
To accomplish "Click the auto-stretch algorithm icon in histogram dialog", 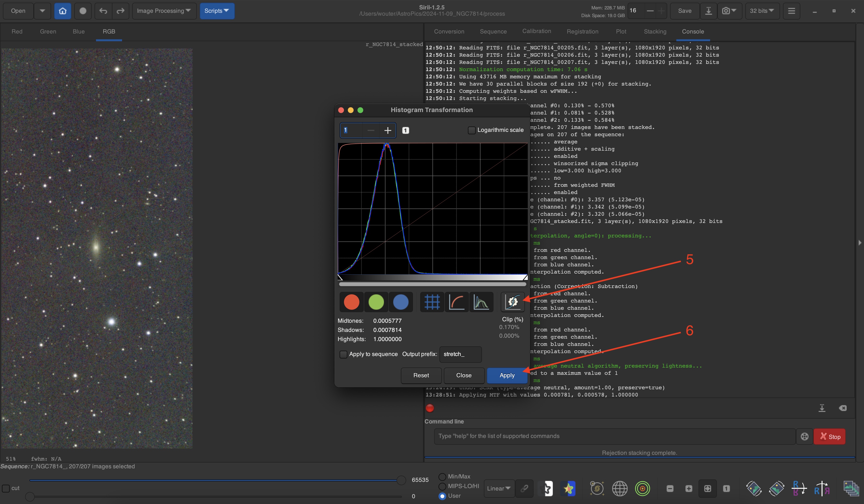I will pyautogui.click(x=513, y=302).
